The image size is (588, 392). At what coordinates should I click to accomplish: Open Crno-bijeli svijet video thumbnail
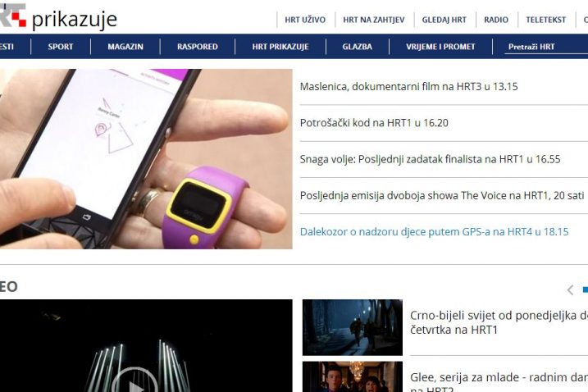click(353, 327)
